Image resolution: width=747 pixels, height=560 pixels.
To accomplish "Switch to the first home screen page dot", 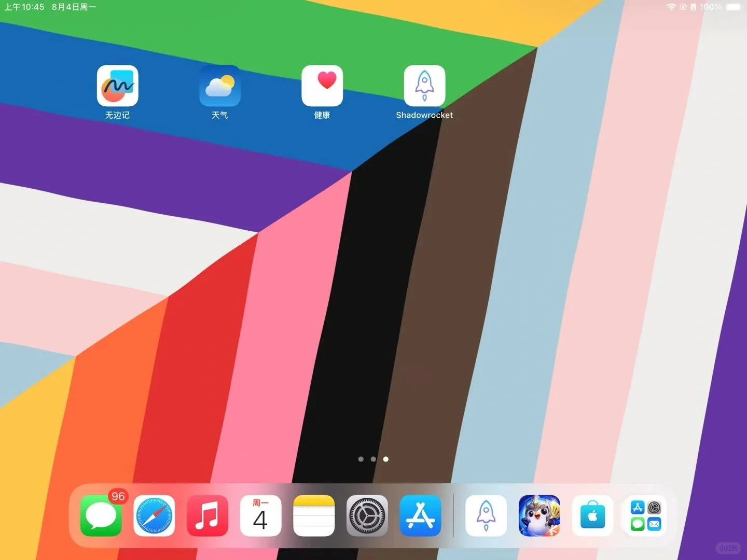I will 361,459.
